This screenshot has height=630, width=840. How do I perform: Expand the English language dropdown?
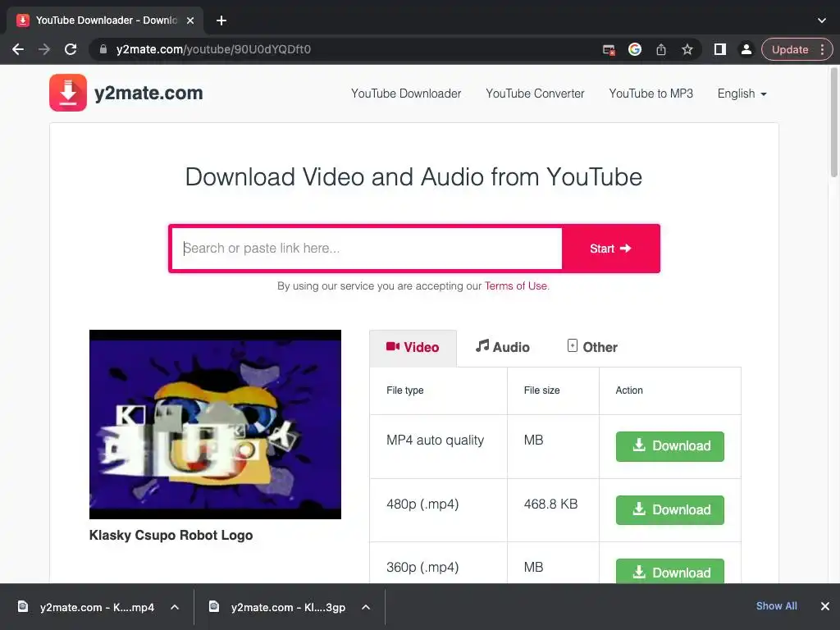(742, 94)
